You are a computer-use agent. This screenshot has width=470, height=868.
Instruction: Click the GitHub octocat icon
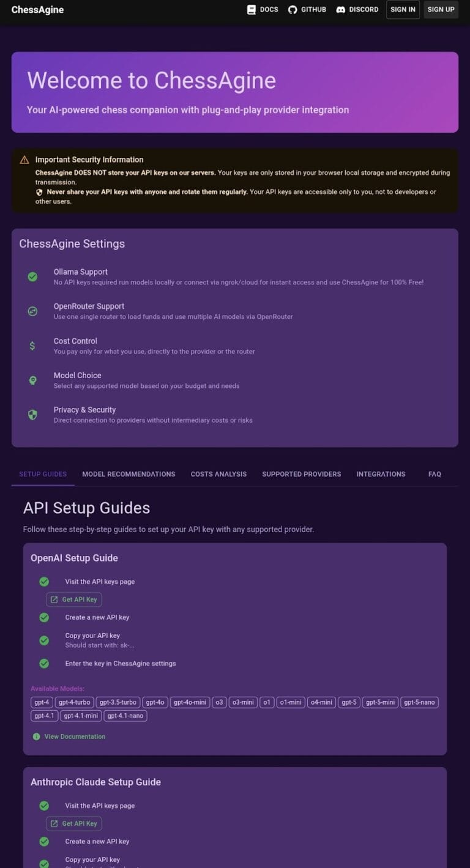tap(293, 10)
